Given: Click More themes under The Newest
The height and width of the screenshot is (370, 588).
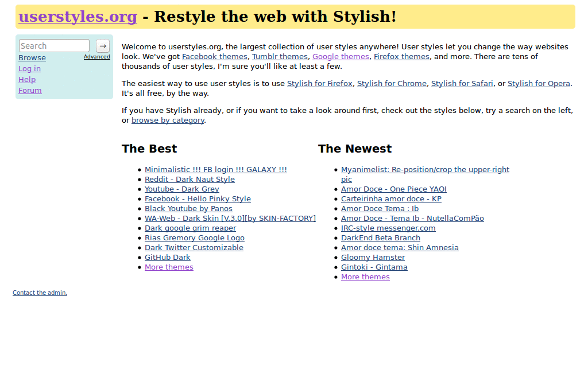Looking at the screenshot, I should point(365,276).
